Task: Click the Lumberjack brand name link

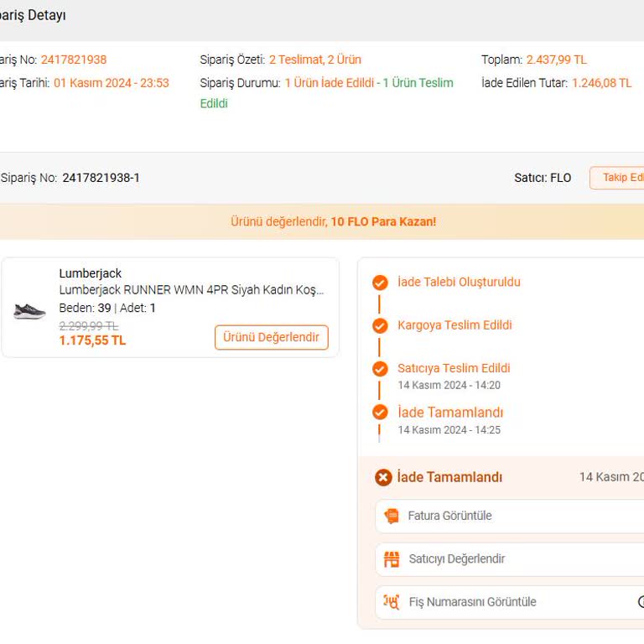Action: (x=91, y=273)
